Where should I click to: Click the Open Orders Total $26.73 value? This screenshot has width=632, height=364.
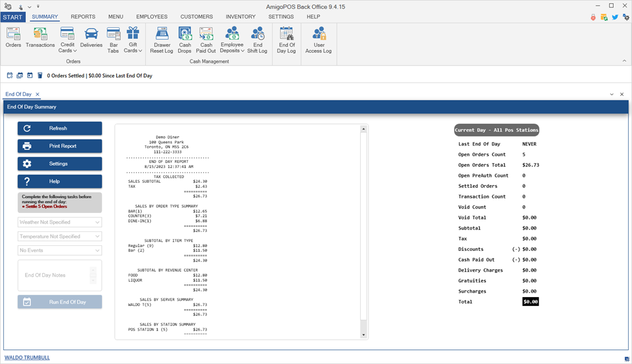pos(530,165)
